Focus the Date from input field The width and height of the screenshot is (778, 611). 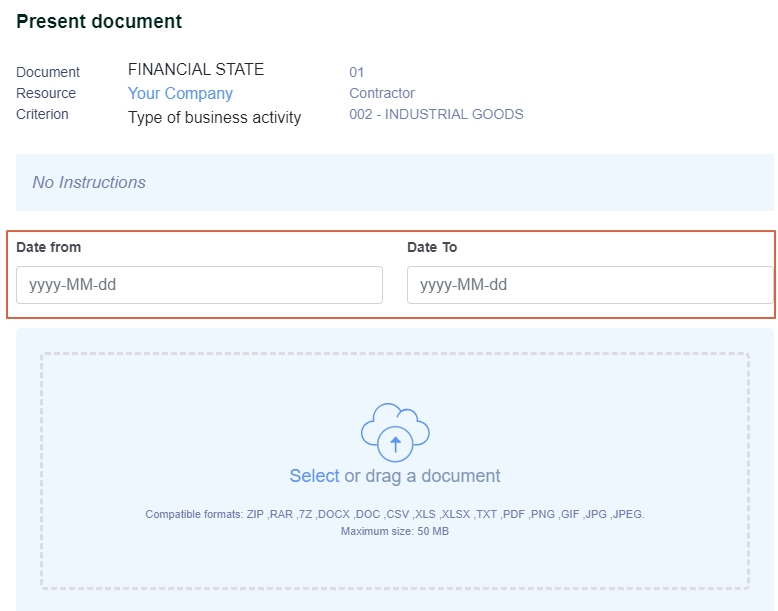tap(199, 285)
